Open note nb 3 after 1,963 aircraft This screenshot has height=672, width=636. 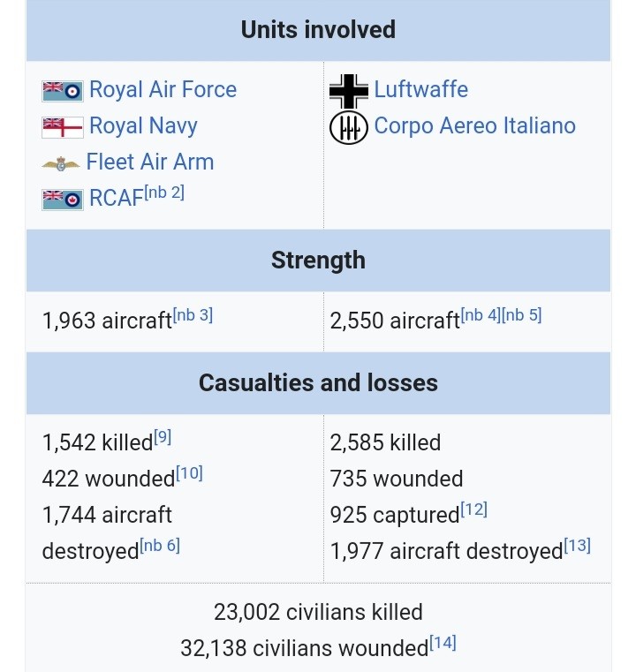click(193, 315)
